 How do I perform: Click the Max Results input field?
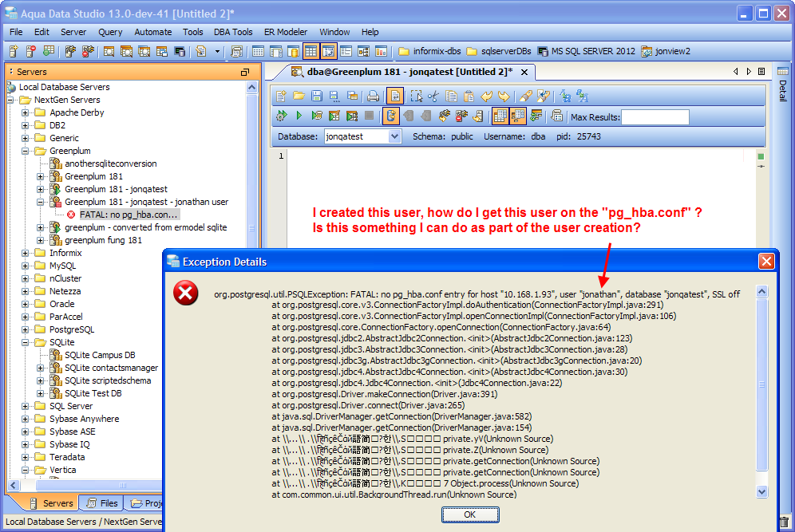[655, 117]
